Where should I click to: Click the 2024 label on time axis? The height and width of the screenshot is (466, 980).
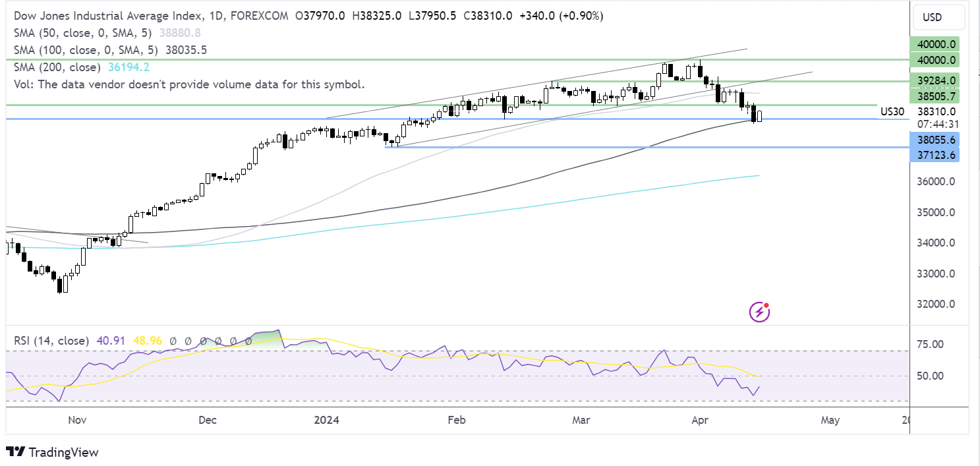[x=326, y=420]
